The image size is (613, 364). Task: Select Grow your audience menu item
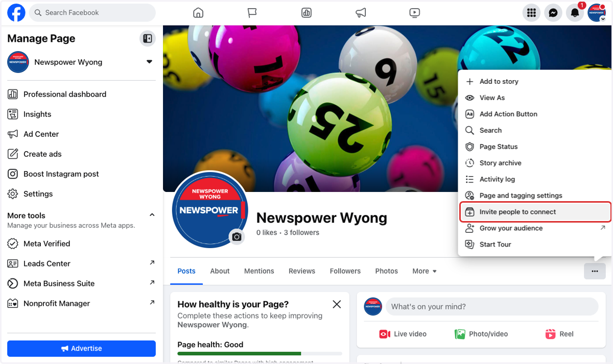(x=535, y=228)
